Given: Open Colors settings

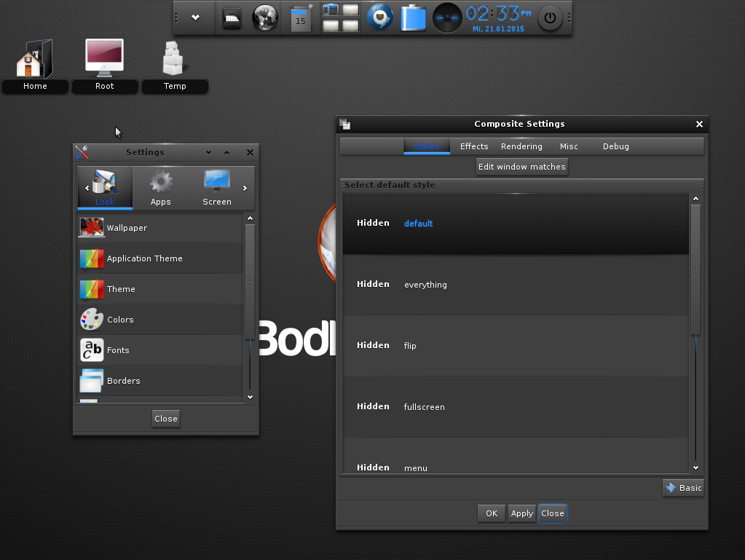Looking at the screenshot, I should (x=160, y=320).
